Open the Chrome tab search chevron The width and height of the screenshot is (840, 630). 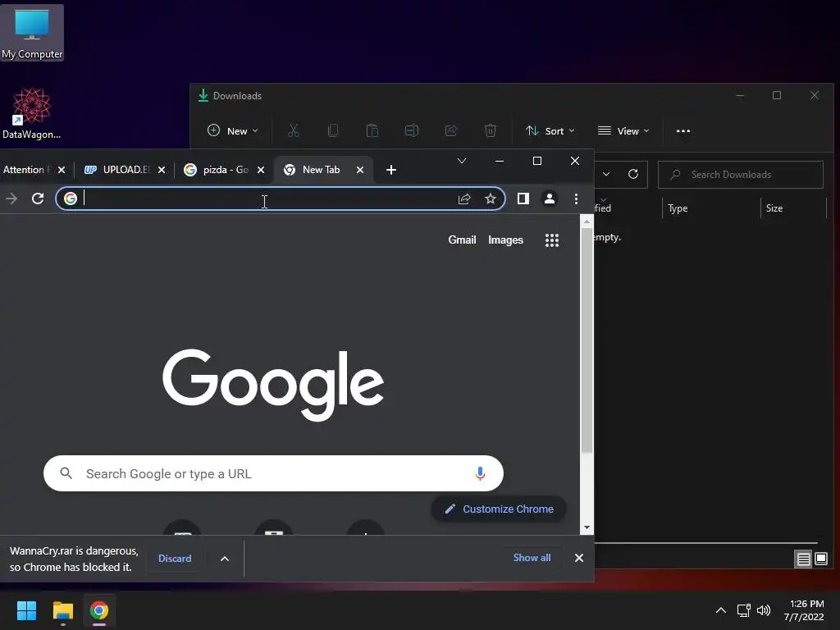pyautogui.click(x=462, y=161)
